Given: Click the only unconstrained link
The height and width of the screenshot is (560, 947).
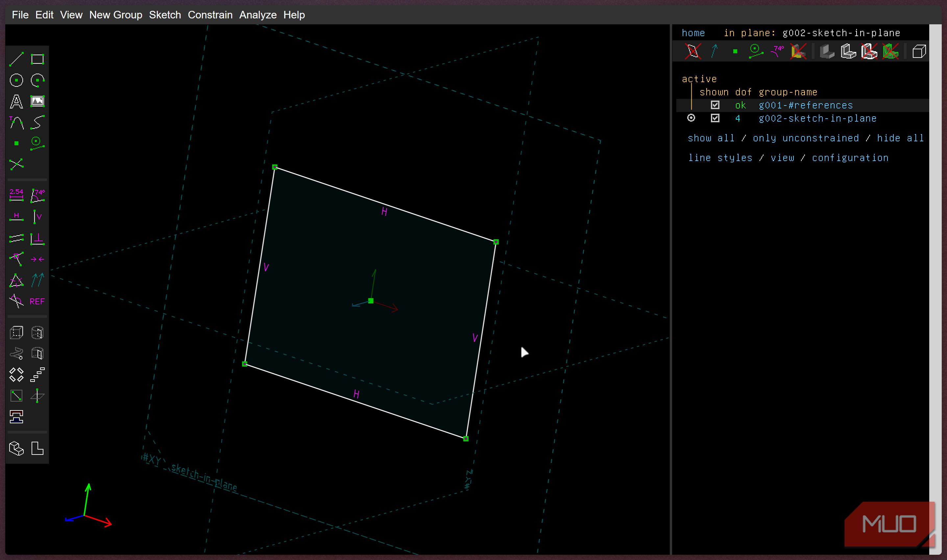Looking at the screenshot, I should [x=806, y=138].
